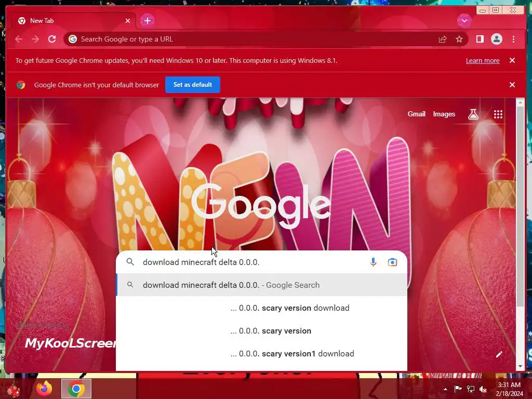532x399 pixels.
Task: Open the Learn more link about updates
Action: pos(483,61)
